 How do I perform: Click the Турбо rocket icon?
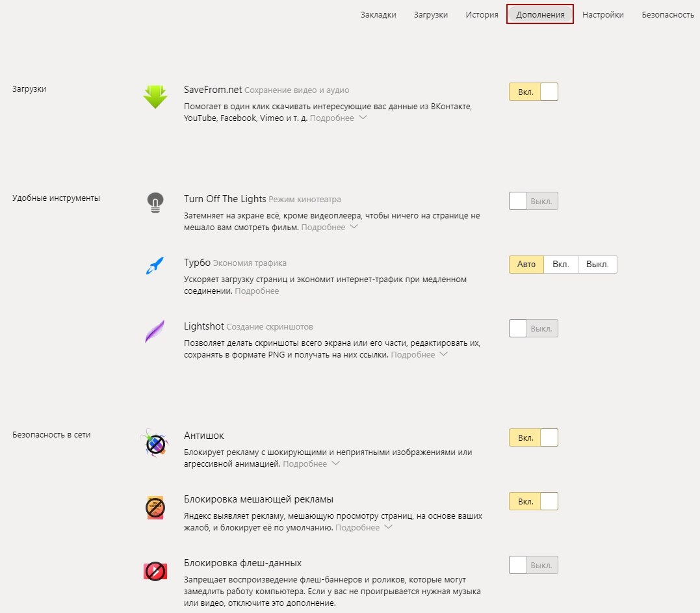point(155,265)
